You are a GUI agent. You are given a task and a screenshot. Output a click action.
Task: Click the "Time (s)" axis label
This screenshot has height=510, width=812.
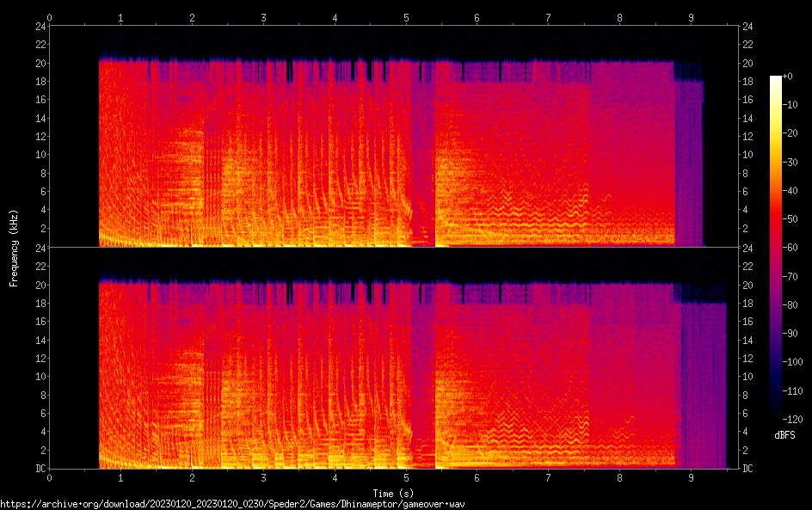[396, 493]
